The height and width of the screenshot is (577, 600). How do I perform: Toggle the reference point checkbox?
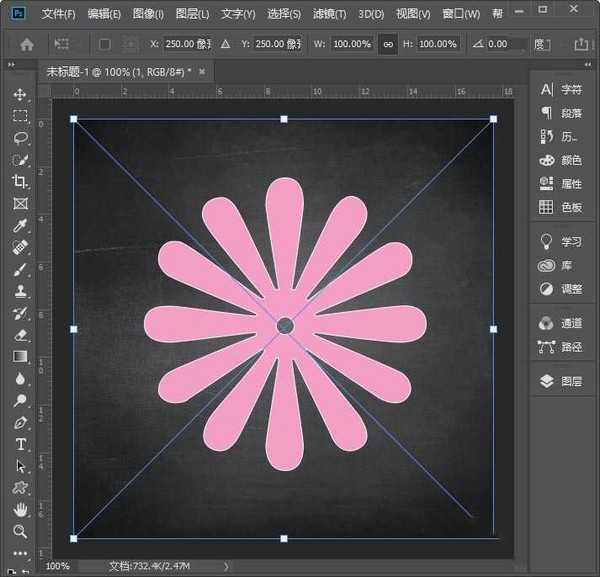[105, 45]
